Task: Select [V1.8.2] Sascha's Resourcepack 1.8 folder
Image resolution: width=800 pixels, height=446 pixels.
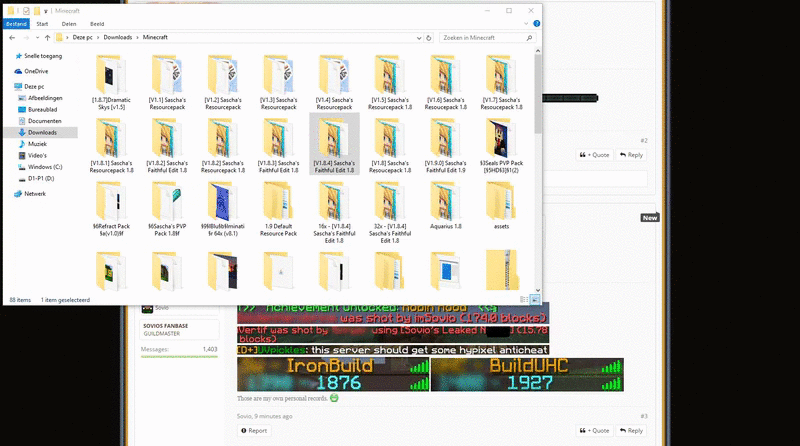Action: [222, 145]
